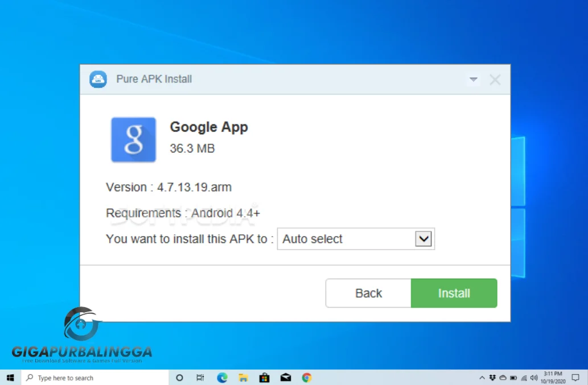Expand hidden icons chevron in system tray
Viewport: 588px width, 385px height.
(482, 377)
